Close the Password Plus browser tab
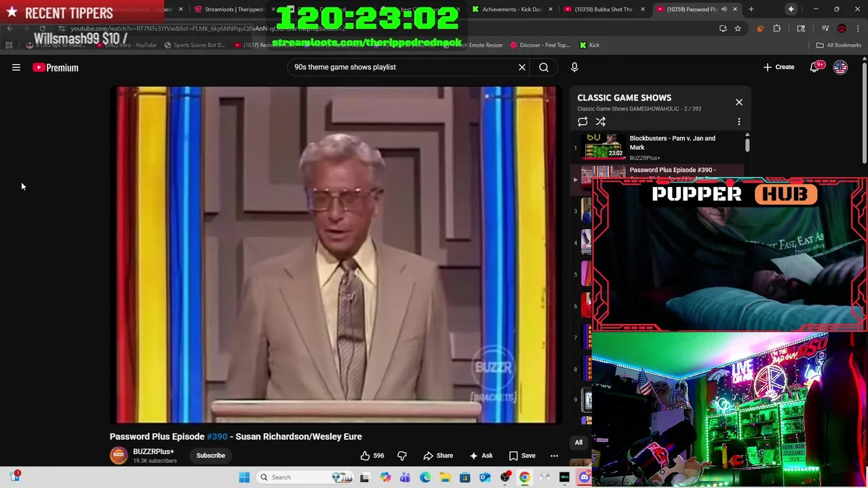868x488 pixels. coord(735,9)
